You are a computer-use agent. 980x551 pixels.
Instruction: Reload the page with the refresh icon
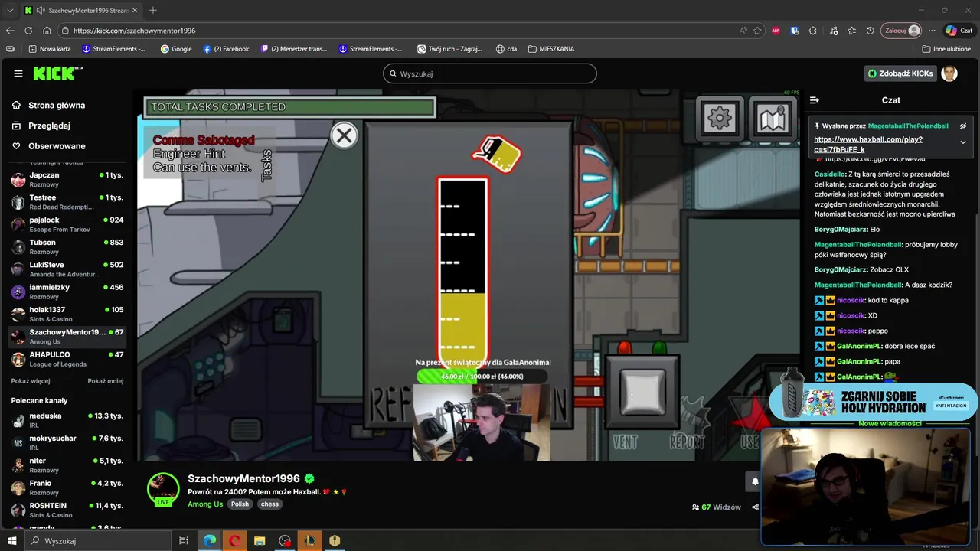28,31
